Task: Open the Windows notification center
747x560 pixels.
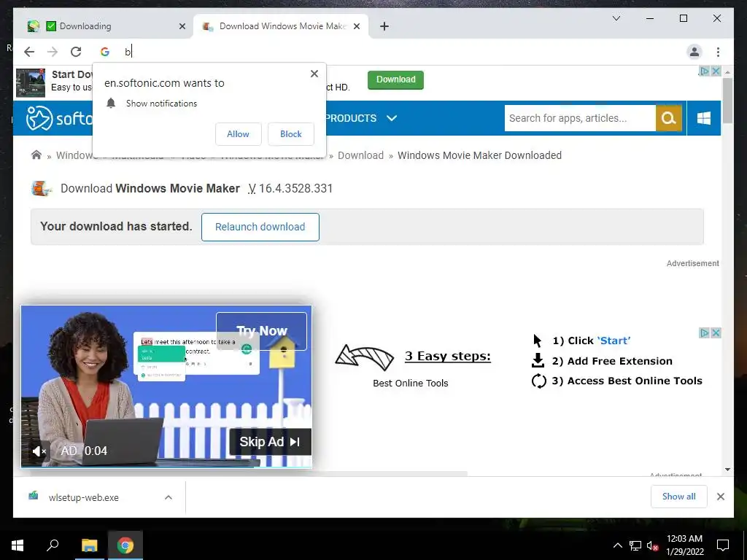Action: 723,545
